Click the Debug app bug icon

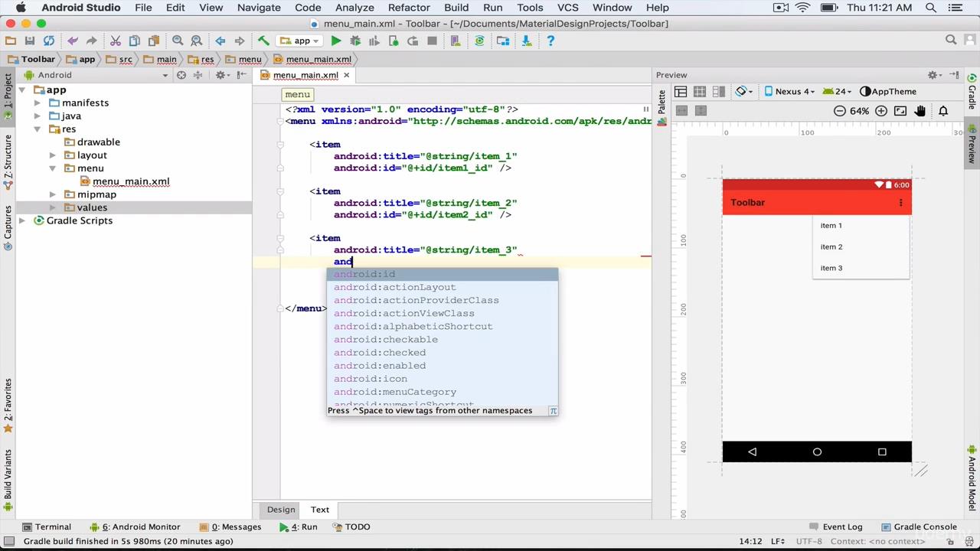(355, 41)
